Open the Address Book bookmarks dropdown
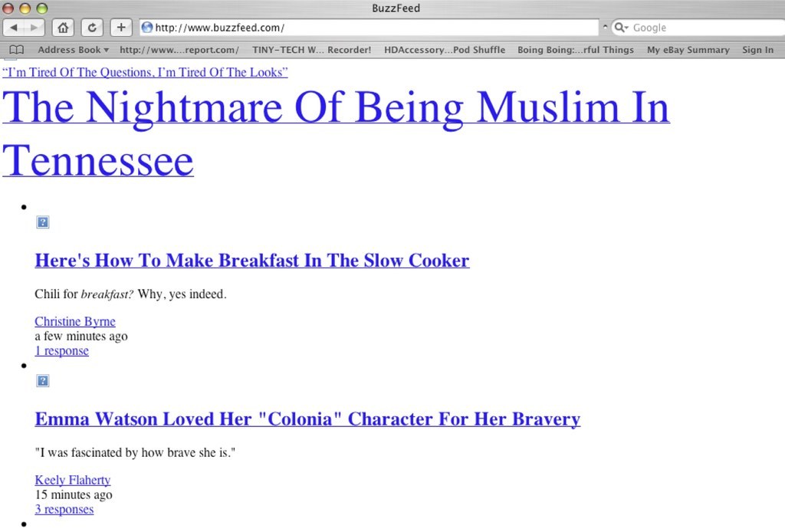The width and height of the screenshot is (785, 532). (73, 50)
